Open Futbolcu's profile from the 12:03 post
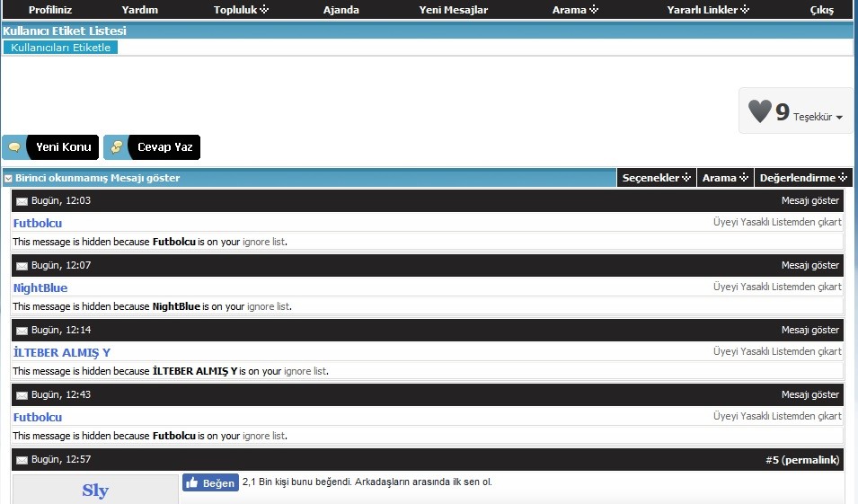Viewport: 858px width, 504px height. (x=37, y=224)
